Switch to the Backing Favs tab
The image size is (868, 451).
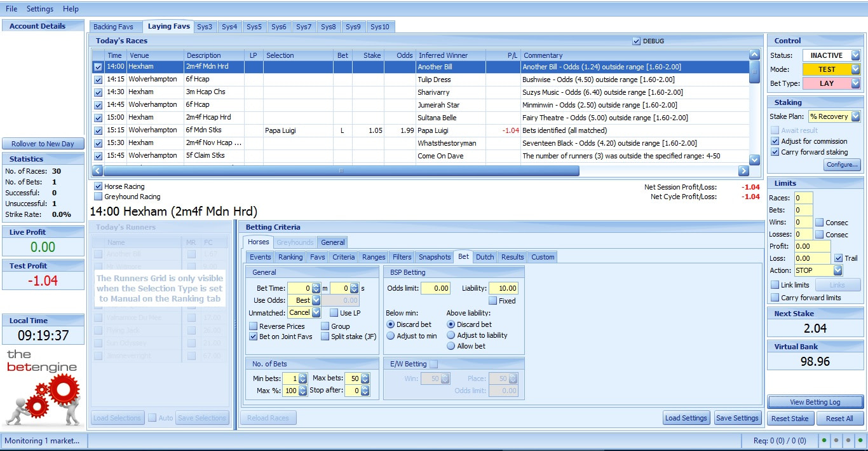(114, 27)
